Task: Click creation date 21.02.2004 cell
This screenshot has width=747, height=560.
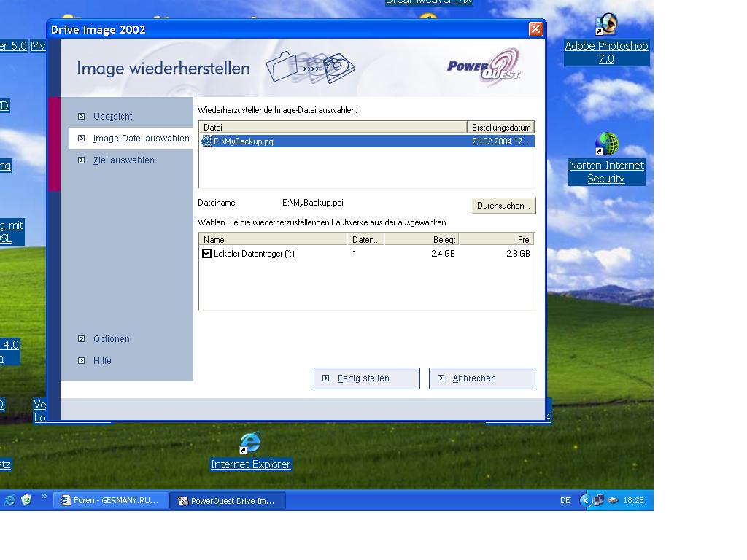Action: (500, 141)
